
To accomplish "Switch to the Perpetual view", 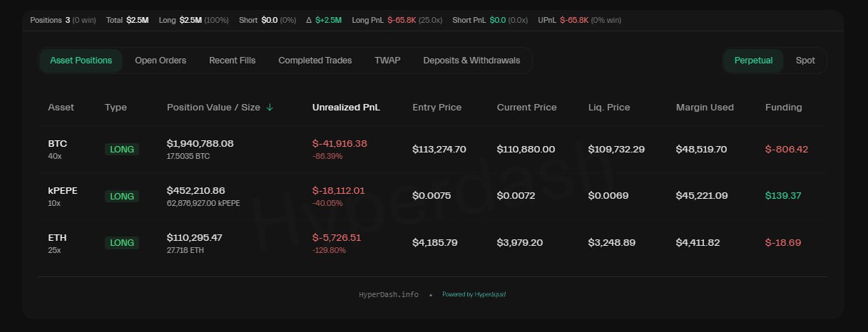I will pos(753,61).
